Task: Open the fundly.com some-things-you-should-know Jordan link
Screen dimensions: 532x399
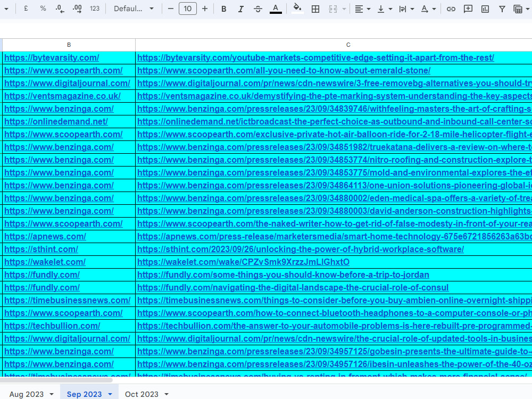Action: (x=284, y=275)
